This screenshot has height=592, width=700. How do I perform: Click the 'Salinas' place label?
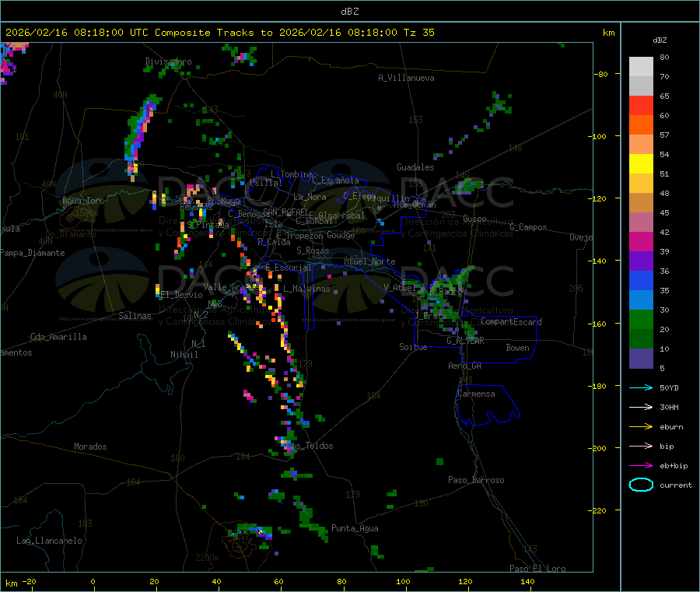click(x=135, y=316)
